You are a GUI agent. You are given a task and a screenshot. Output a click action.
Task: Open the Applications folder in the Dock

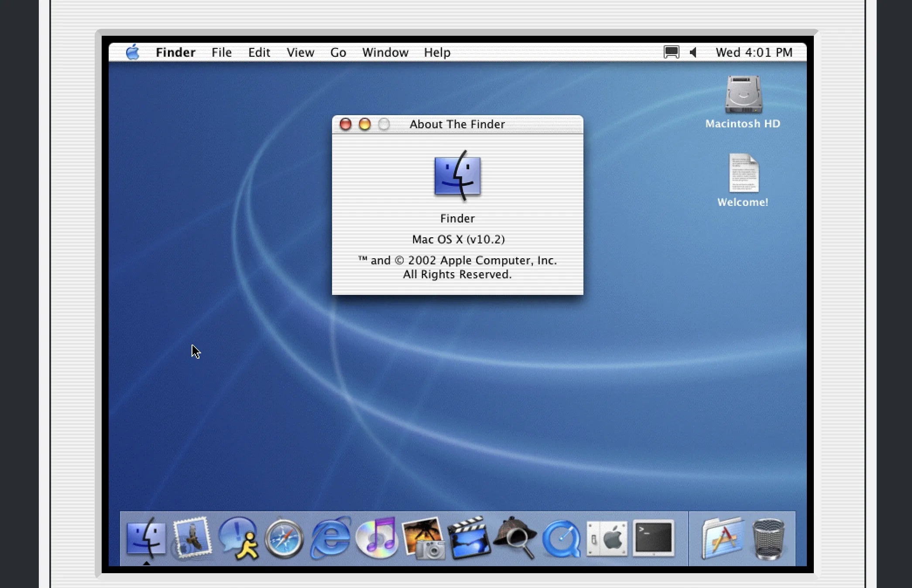click(723, 538)
